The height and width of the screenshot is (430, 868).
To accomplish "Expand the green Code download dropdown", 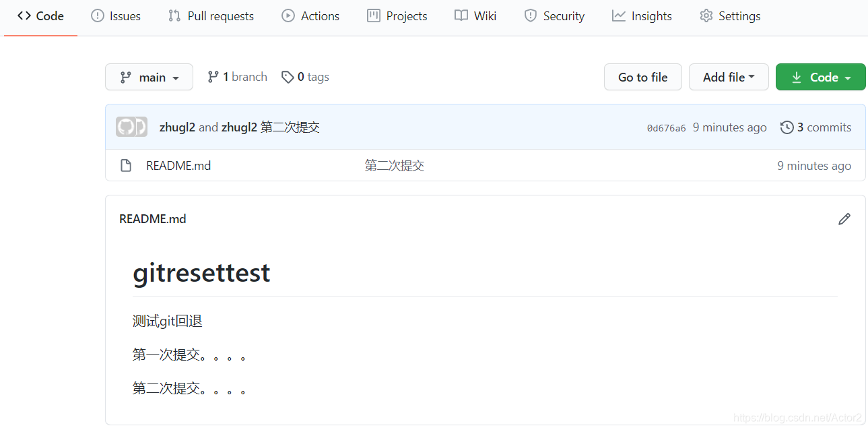I will click(820, 77).
